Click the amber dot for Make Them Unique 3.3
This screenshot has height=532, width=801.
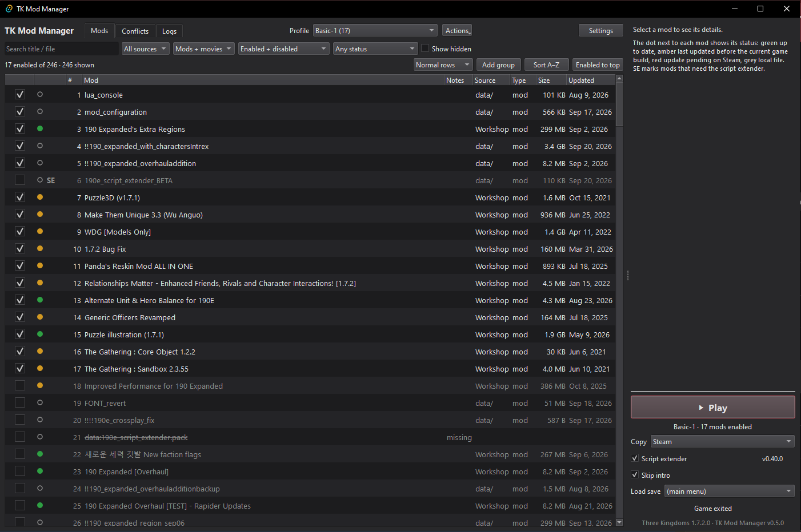click(40, 214)
